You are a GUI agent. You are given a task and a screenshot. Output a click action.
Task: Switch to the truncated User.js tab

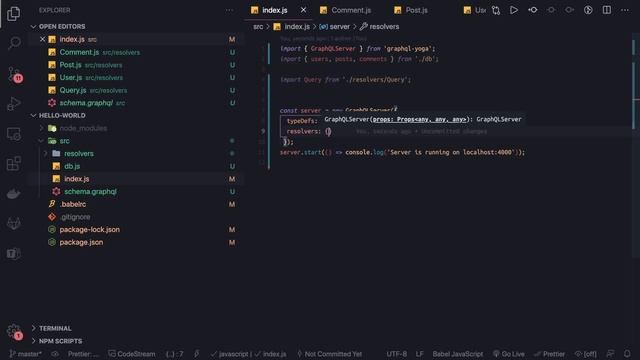475,10
